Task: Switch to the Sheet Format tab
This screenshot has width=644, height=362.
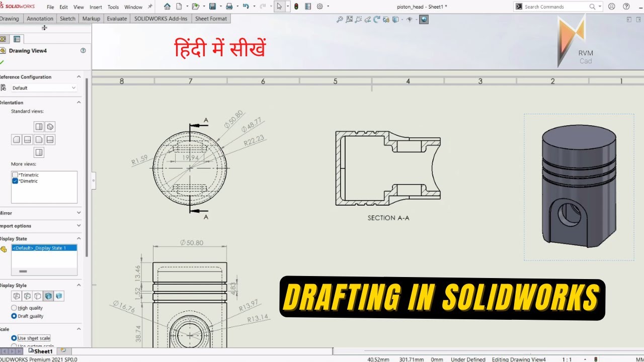Action: (211, 19)
